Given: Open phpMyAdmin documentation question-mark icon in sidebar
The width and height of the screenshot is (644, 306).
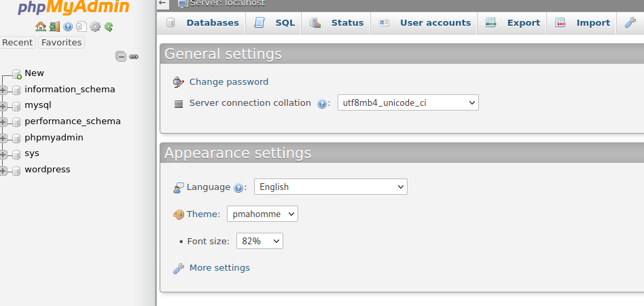Looking at the screenshot, I should click(68, 26).
